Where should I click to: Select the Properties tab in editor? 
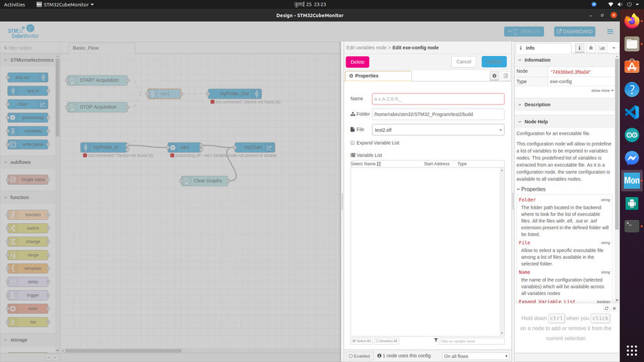[378, 76]
